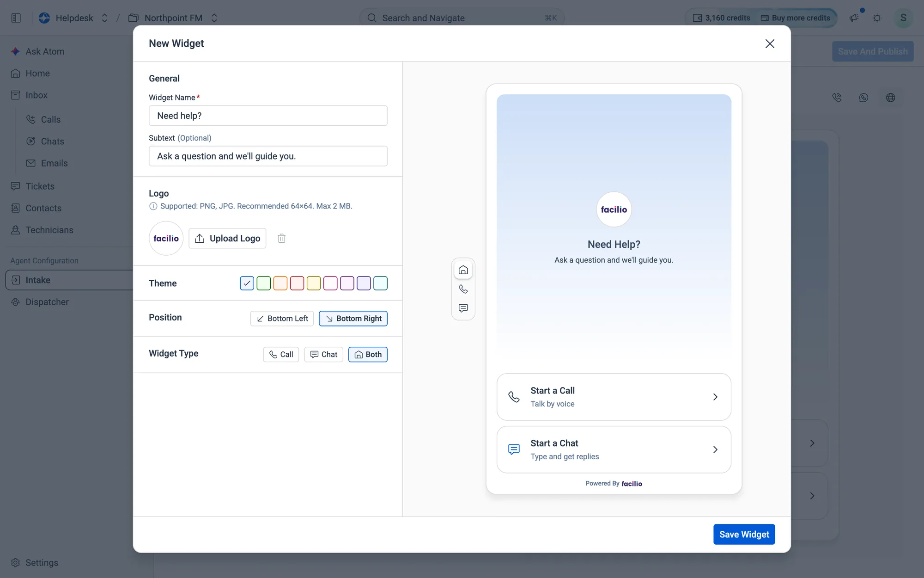
Task: Select Bottom Right position
Action: coord(353,319)
